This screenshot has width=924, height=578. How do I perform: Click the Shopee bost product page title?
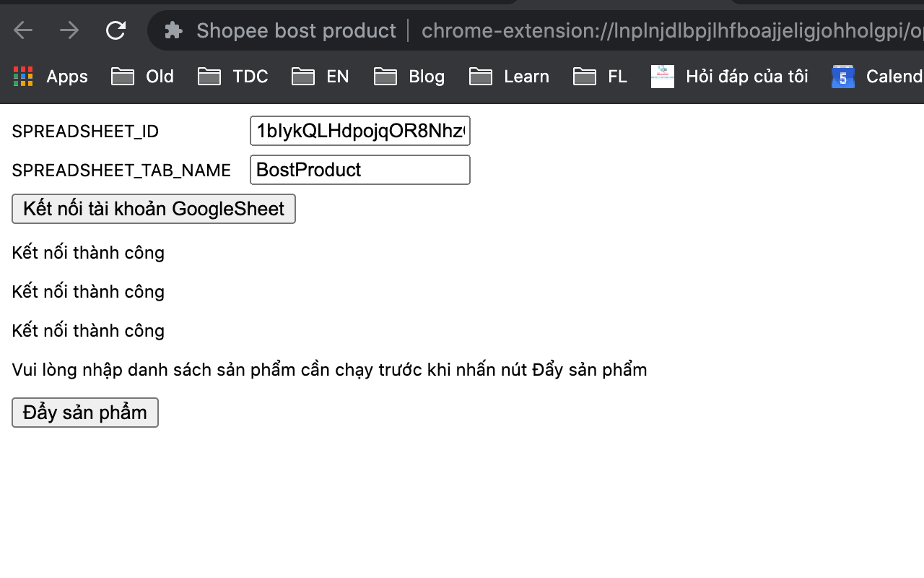[296, 30]
